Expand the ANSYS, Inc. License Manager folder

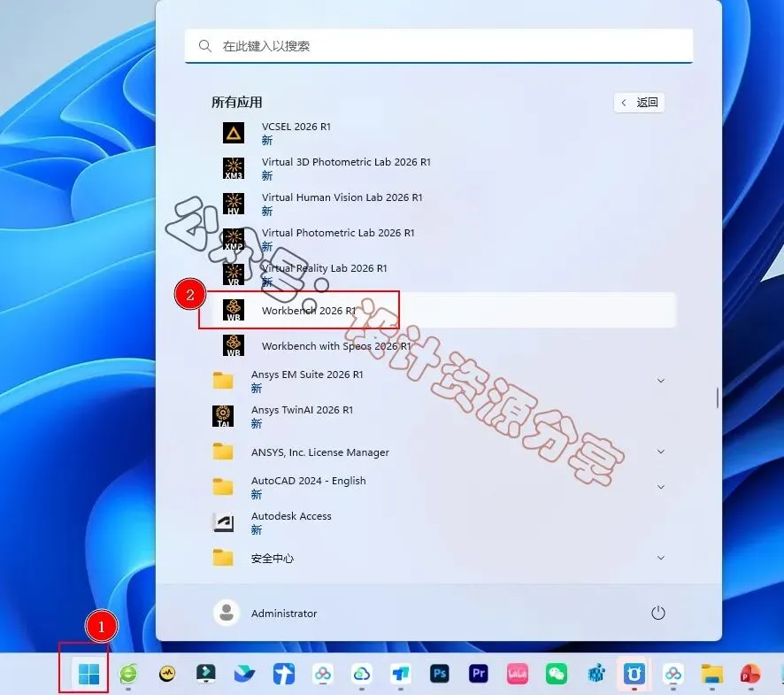661,452
